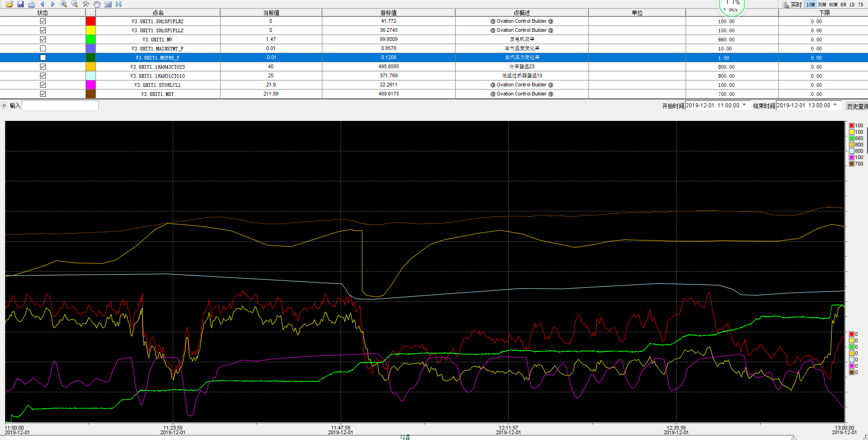The image size is (868, 440).
Task: Enable the MAINSTMT_P point checkbox
Action: pos(43,49)
